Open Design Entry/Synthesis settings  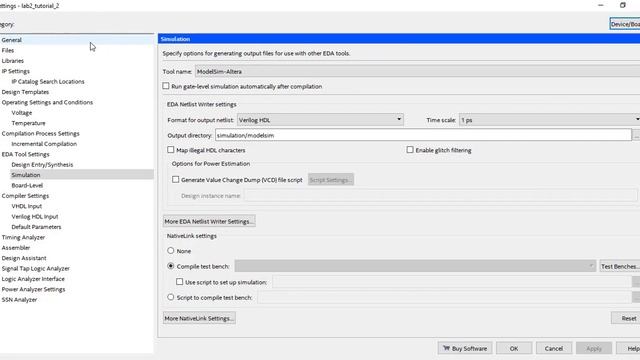42,164
